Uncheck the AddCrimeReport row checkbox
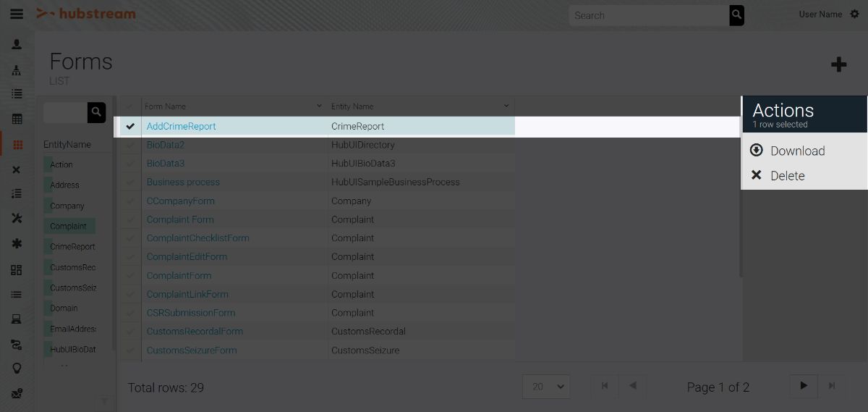The image size is (868, 412). click(130, 126)
